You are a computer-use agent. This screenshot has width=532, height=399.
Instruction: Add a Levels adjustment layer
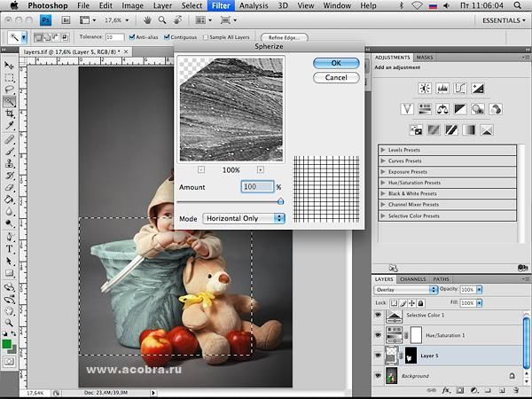coord(442,88)
